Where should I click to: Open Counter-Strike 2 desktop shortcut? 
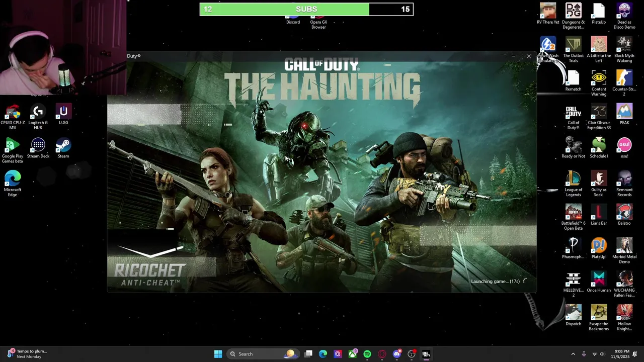point(624,83)
